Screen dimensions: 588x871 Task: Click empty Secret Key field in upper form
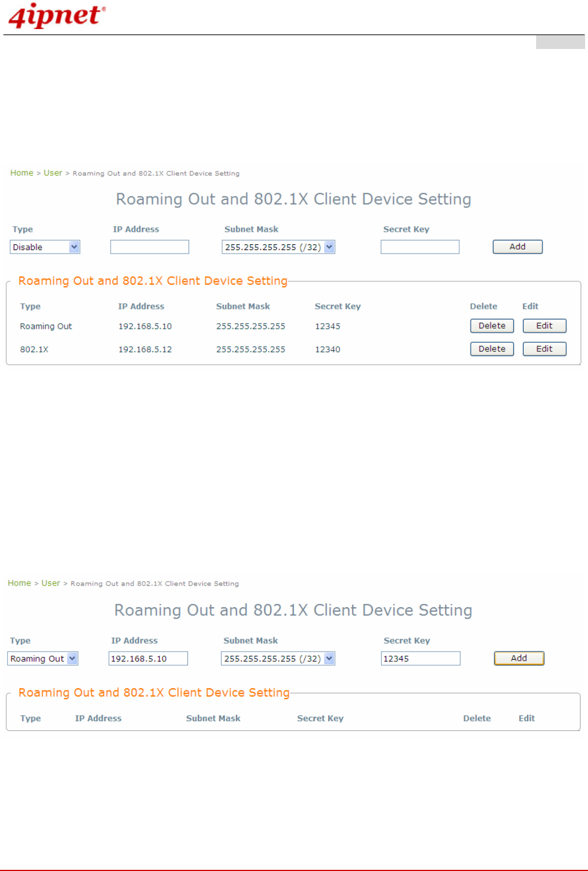pyautogui.click(x=420, y=247)
